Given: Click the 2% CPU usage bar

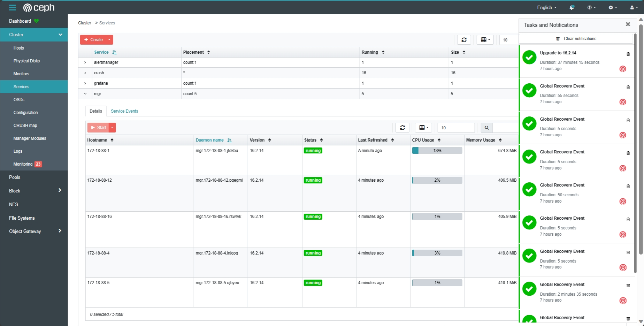Looking at the screenshot, I should tap(437, 180).
